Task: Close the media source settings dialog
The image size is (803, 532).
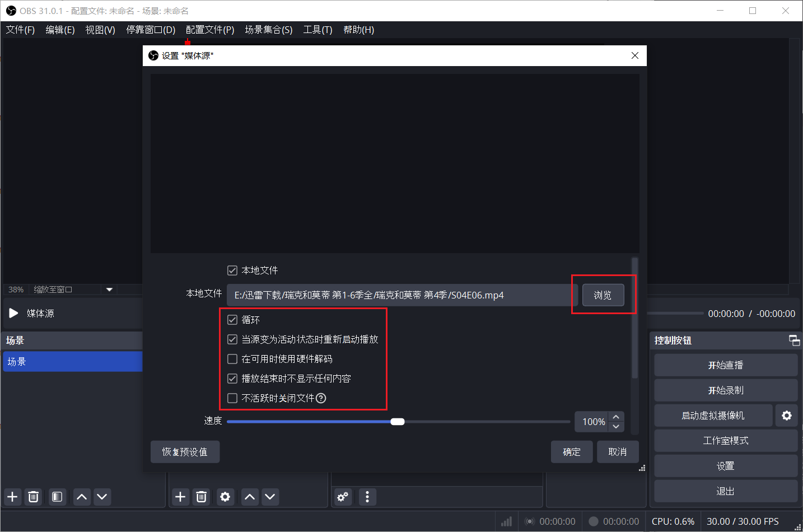Action: point(635,55)
